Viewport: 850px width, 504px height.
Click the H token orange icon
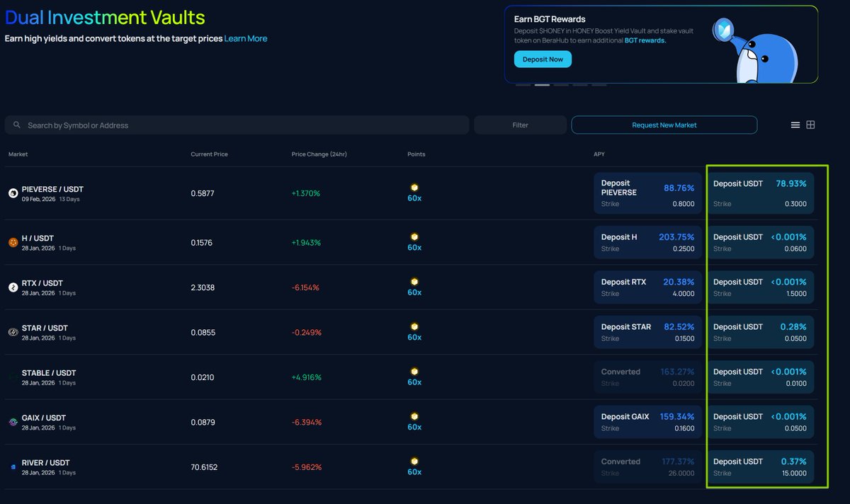pyautogui.click(x=13, y=243)
